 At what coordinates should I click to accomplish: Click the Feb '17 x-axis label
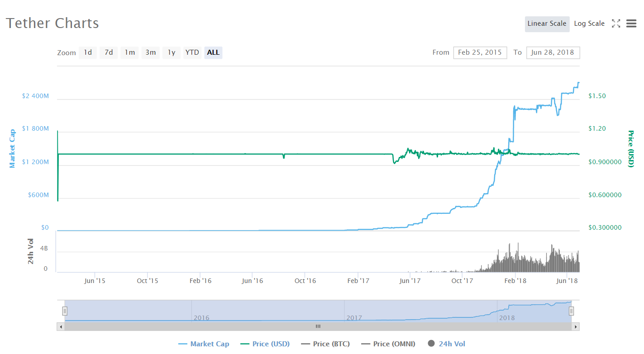point(358,281)
